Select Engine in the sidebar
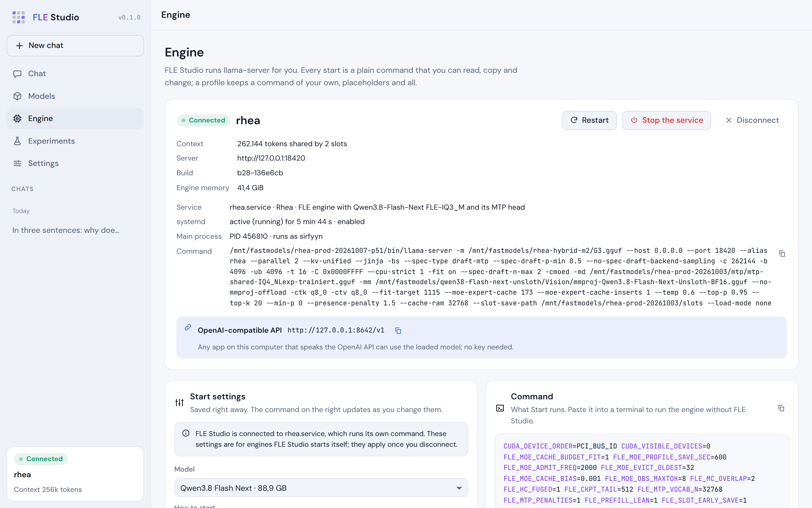The image size is (812, 508). [75, 118]
